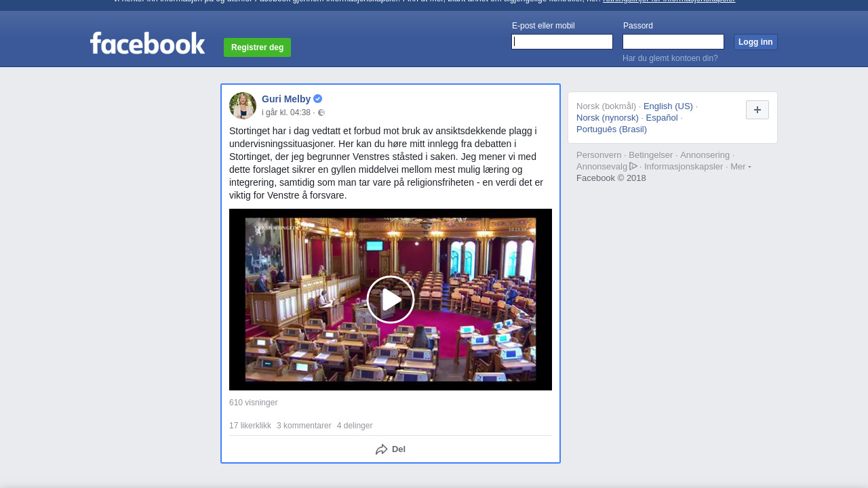
Task: Click the Registrer deg button
Action: [257, 47]
